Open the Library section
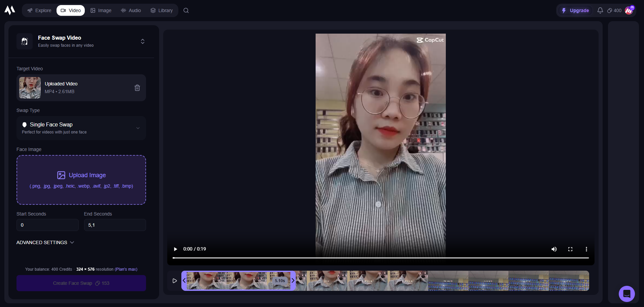644x307 pixels. pyautogui.click(x=162, y=10)
